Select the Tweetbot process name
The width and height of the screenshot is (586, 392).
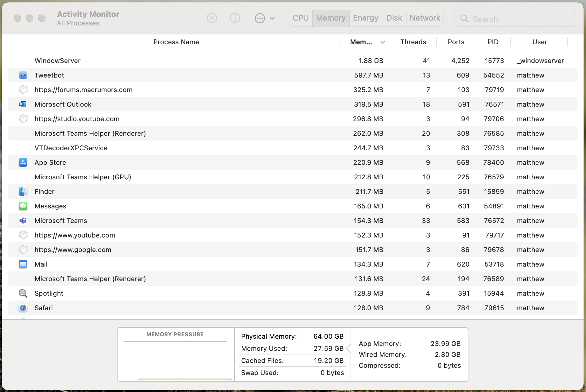click(49, 75)
